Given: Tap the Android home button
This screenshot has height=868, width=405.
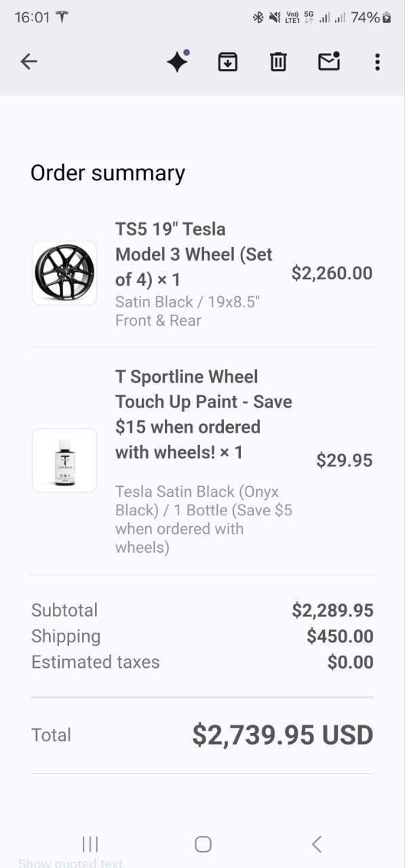Looking at the screenshot, I should coord(203,844).
